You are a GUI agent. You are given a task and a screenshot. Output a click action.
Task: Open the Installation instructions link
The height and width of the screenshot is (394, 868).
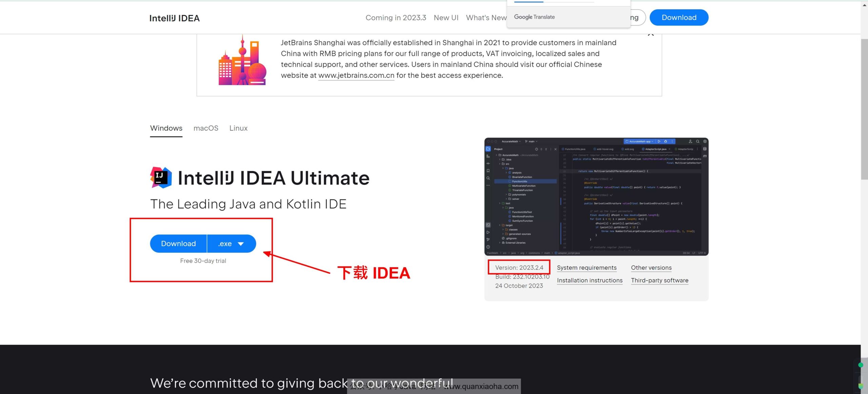pos(590,281)
